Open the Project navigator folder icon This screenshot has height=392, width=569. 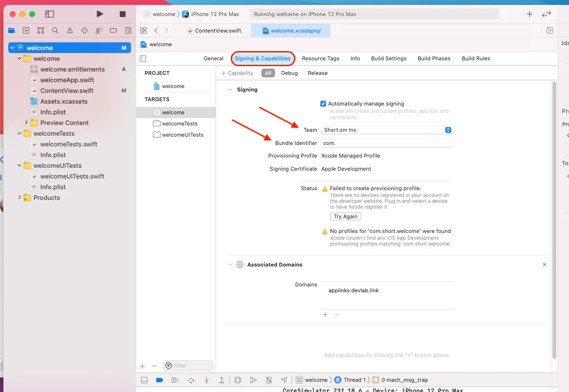coord(11,31)
